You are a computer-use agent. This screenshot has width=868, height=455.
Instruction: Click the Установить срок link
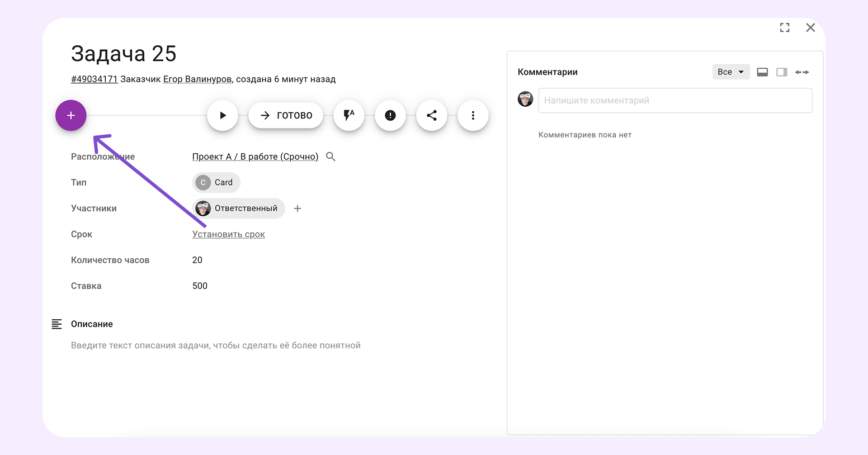pos(229,234)
